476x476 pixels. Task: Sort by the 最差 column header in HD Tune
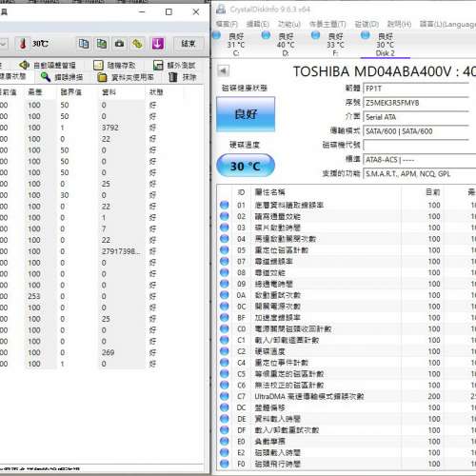pos(35,92)
